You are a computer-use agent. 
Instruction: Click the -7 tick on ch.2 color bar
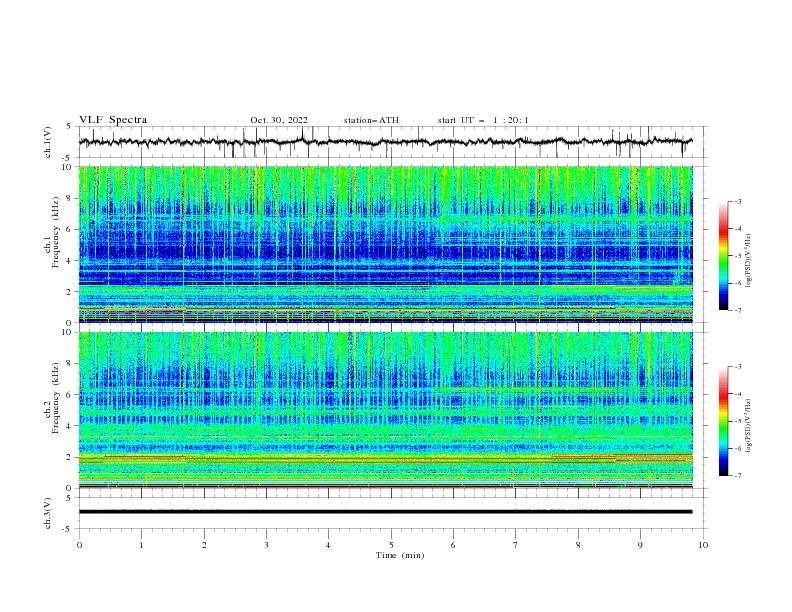[737, 475]
